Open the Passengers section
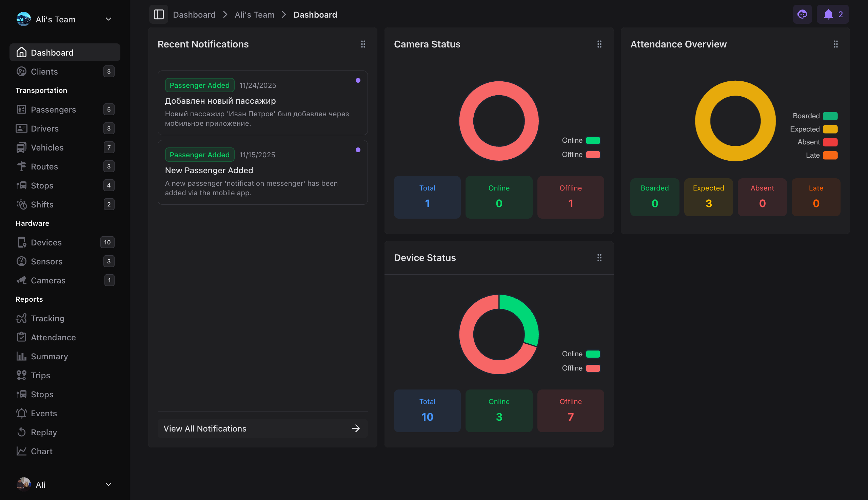Screen dimensions: 868x500 point(54,109)
